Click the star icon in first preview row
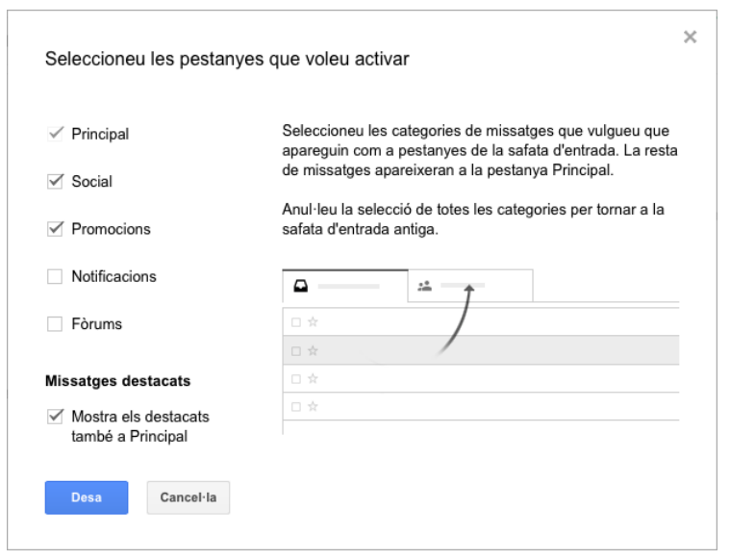 point(313,322)
